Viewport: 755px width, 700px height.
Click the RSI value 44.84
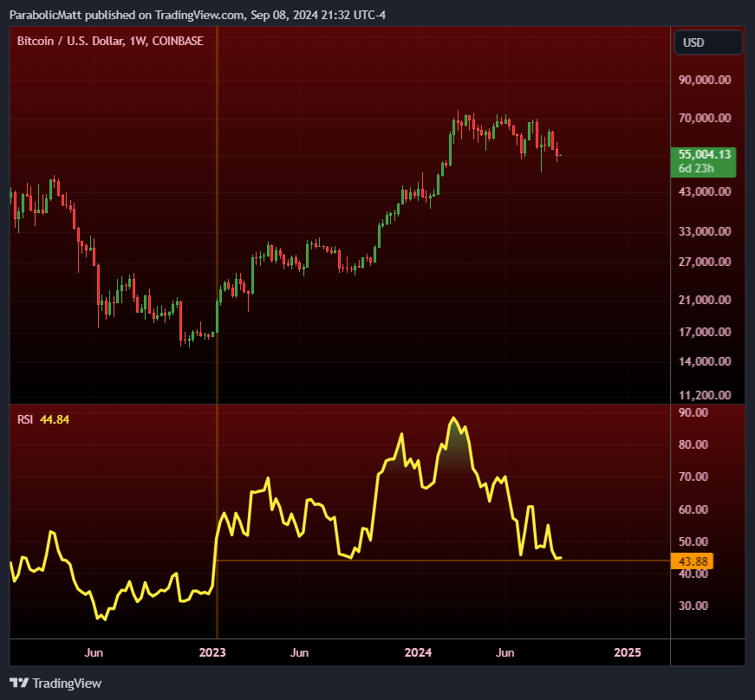click(x=55, y=419)
